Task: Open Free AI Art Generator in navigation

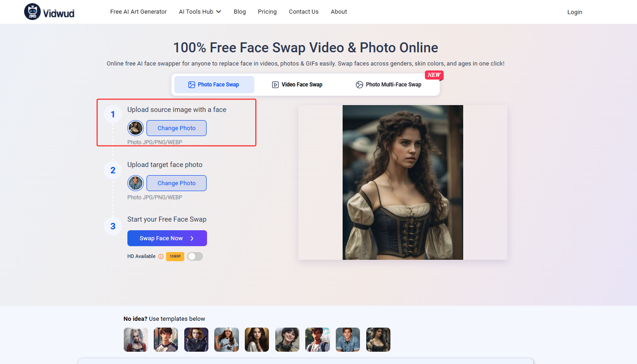Action: pyautogui.click(x=138, y=12)
